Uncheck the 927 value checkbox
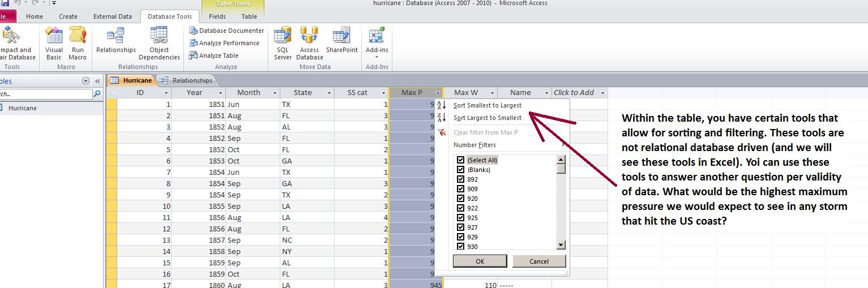 (460, 227)
